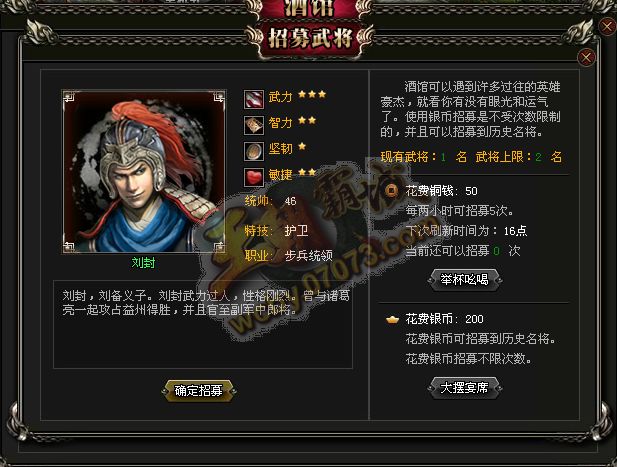Click the 坚韧 toughness shield icon

[254, 151]
